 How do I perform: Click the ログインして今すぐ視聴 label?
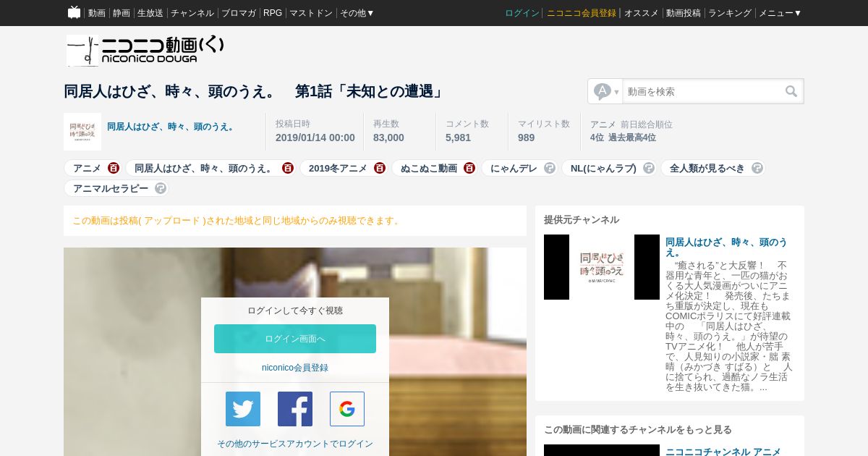(295, 311)
